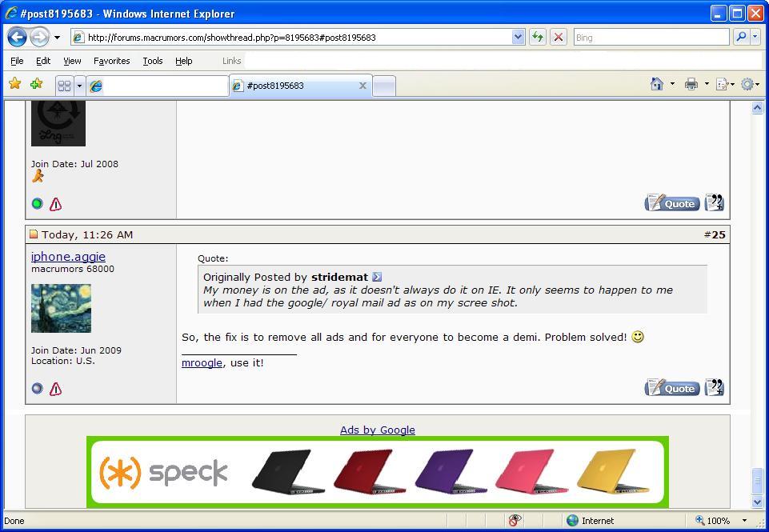This screenshot has width=769, height=532.
Task: Open the File menu
Action: (17, 61)
